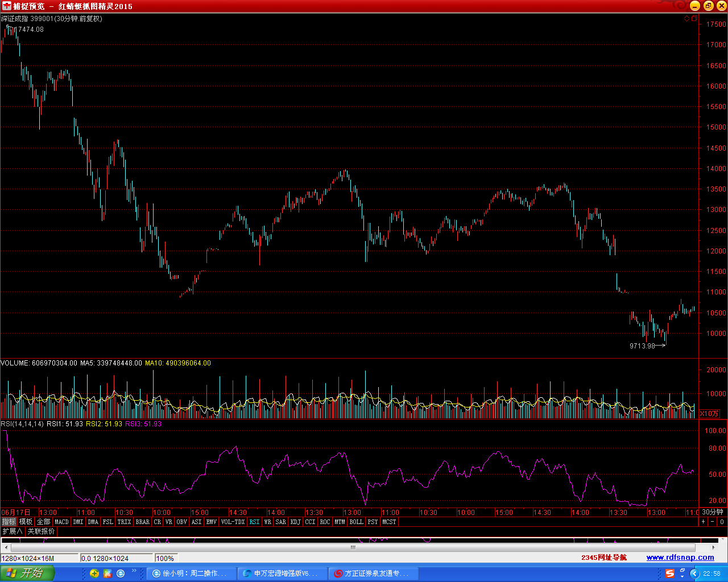
Task: Click the X10万 volume unit label
Action: point(709,414)
